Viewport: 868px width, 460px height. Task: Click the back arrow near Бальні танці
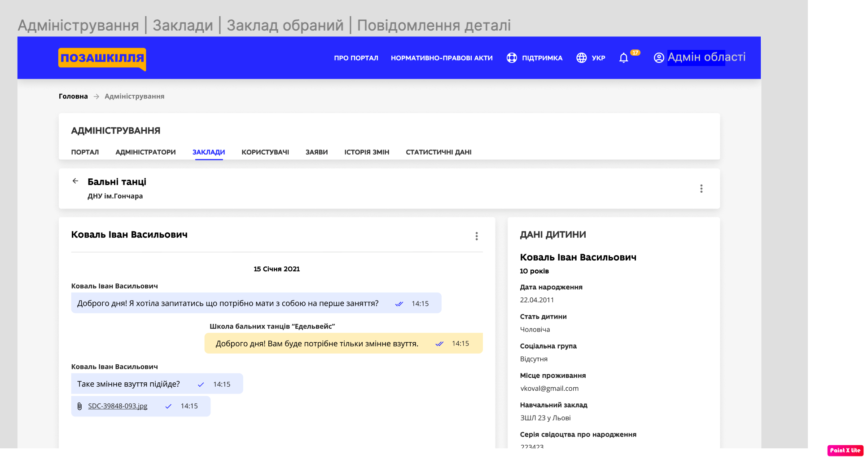coord(75,181)
